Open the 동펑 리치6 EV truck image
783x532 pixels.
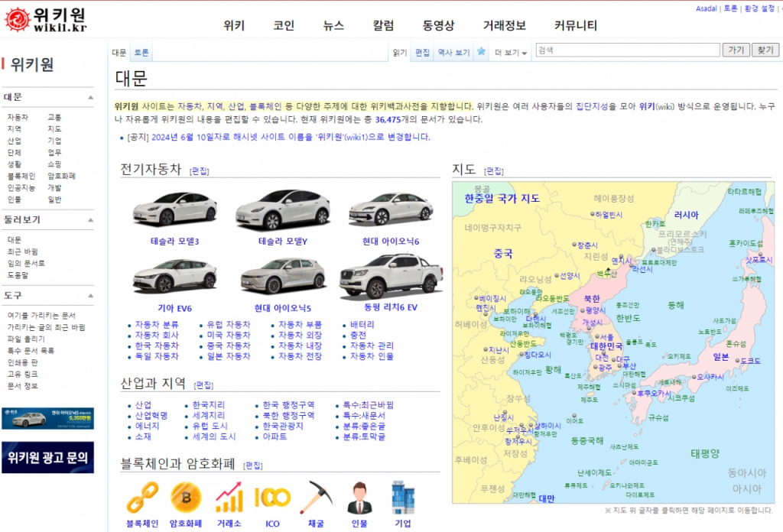[391, 277]
